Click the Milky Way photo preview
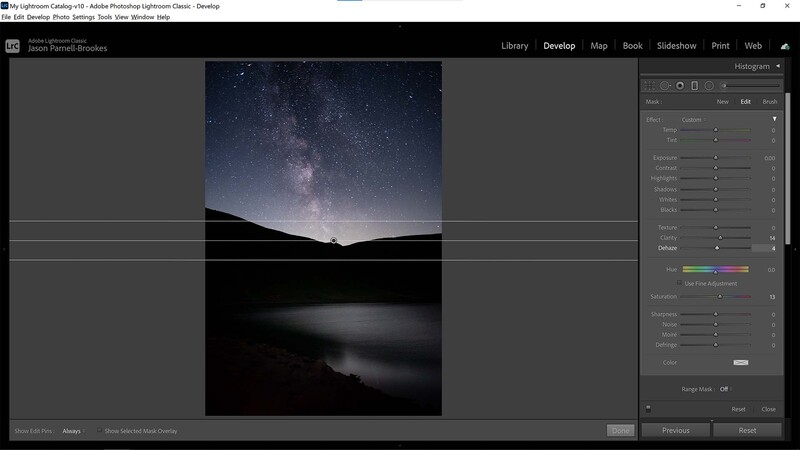This screenshot has width=800, height=450. click(x=323, y=238)
